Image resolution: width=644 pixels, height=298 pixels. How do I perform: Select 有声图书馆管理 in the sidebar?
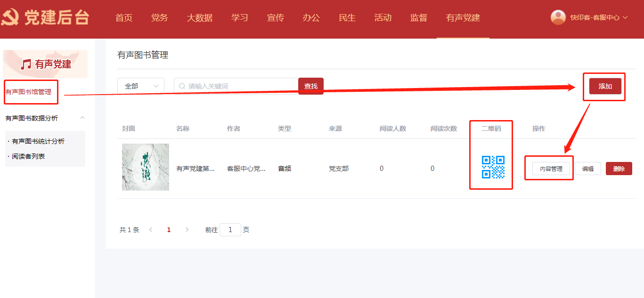[28, 92]
